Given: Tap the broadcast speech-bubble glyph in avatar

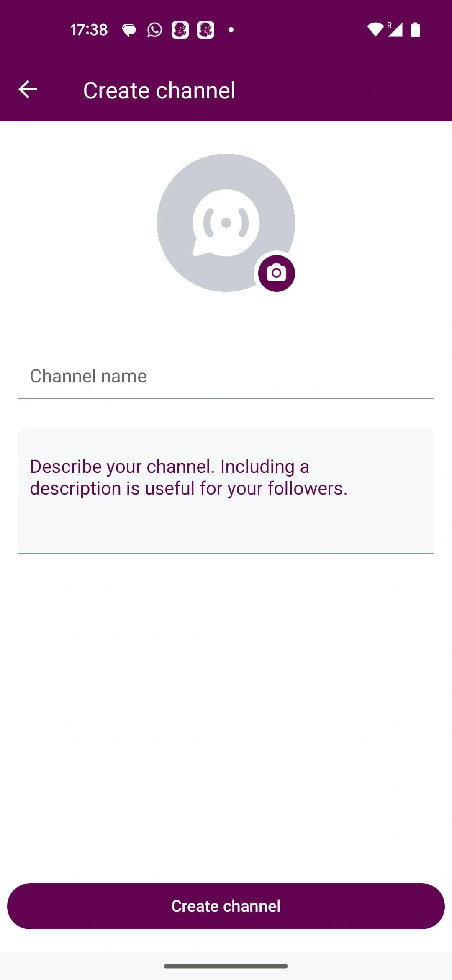Looking at the screenshot, I should [226, 223].
